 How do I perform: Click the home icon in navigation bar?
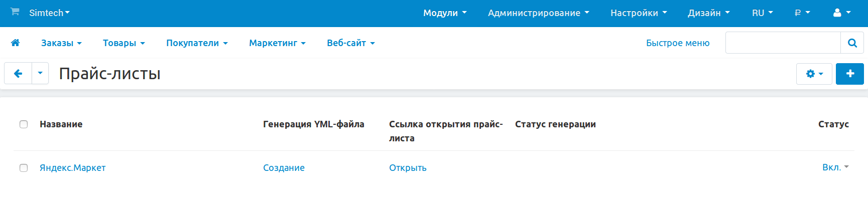(15, 43)
